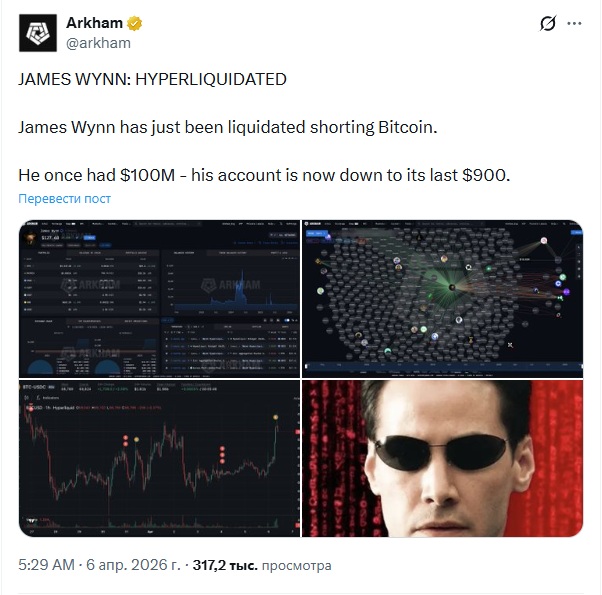Open the three-dot more options menu
Image resolution: width=602 pixels, height=595 pixels.
click(574, 23)
